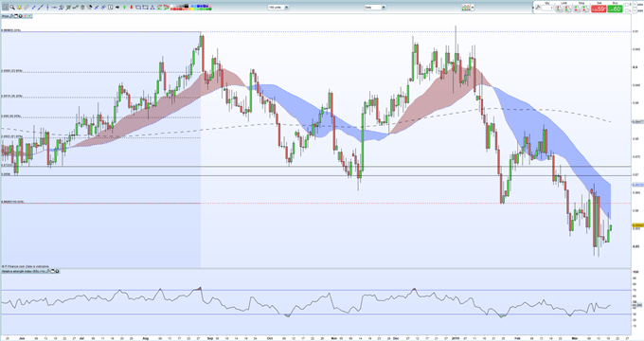Tick the upper checkbox beside Buy button

click(x=627, y=5)
